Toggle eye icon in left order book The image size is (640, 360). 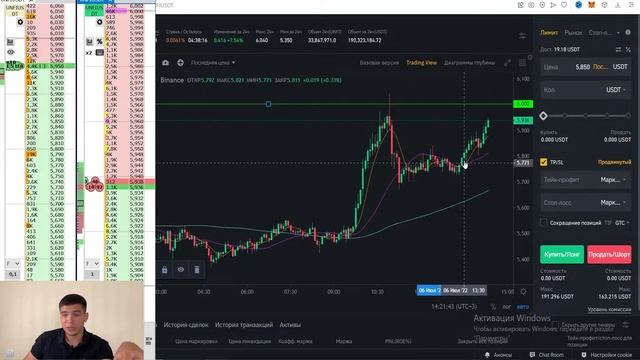10,52
